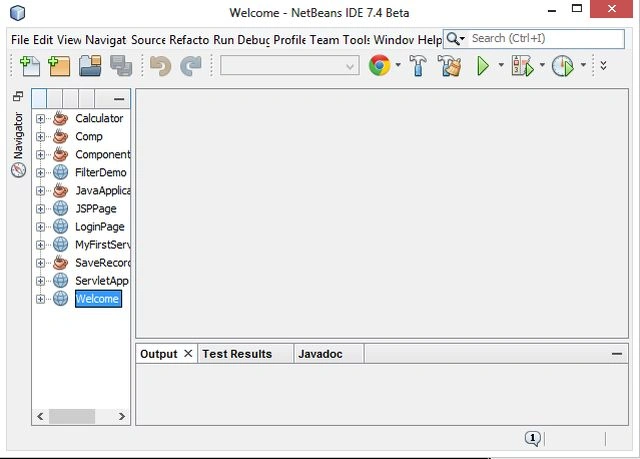
Task: Click in the Search (Ctrl+I) field
Action: tap(546, 39)
